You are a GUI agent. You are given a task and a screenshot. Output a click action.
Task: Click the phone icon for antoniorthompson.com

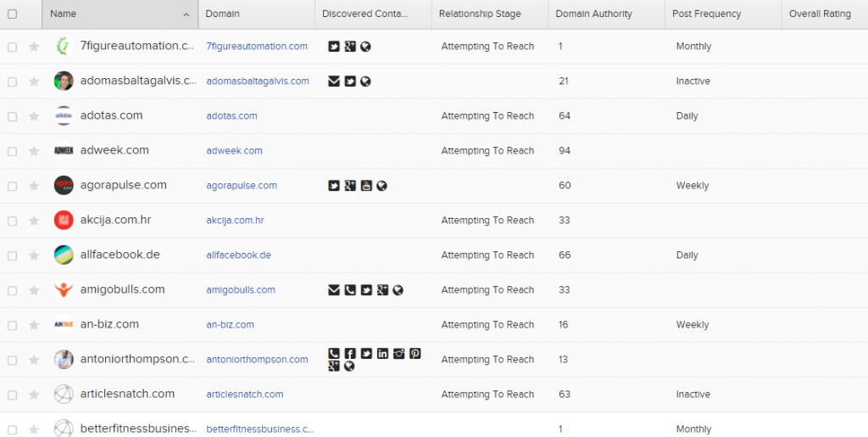coord(333,353)
